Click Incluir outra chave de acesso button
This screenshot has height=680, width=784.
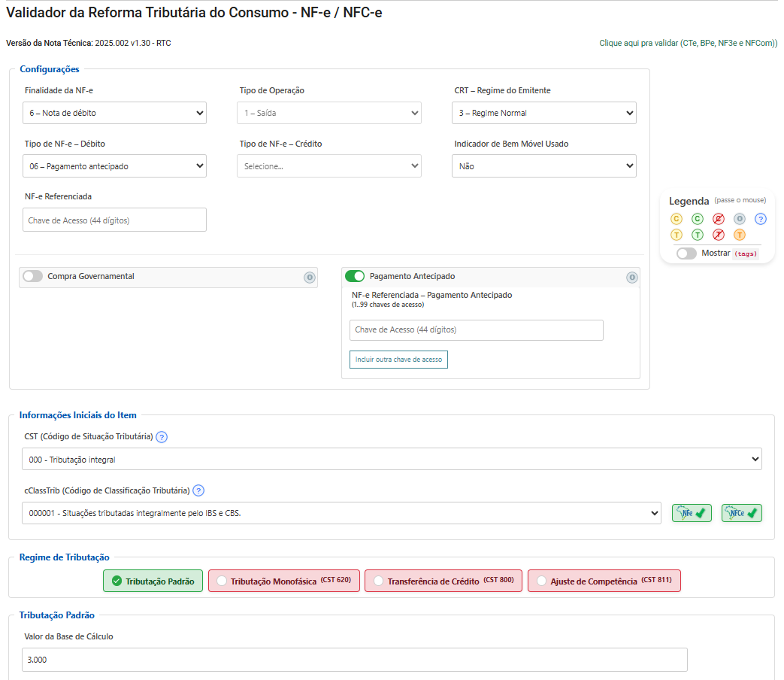(x=398, y=360)
